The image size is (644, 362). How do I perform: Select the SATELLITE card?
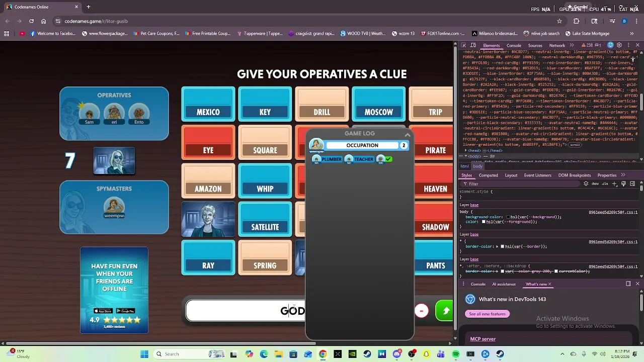265,219
